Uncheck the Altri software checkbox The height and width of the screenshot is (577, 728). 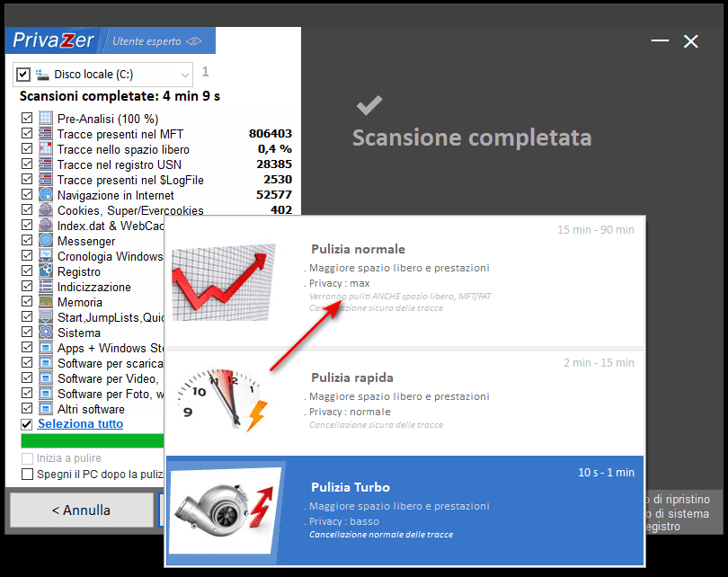(x=27, y=409)
